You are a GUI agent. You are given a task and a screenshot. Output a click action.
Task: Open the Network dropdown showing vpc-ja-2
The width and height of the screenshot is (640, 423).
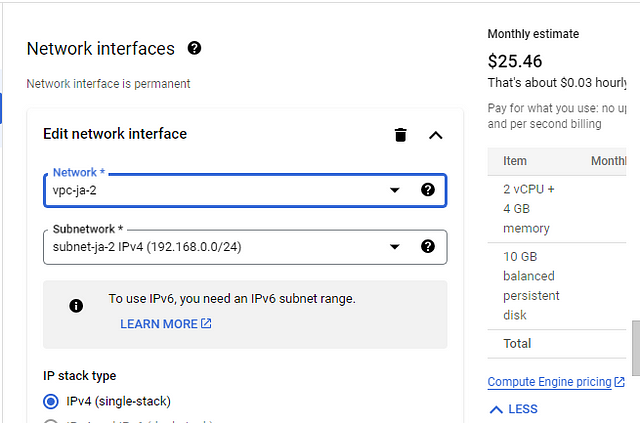pyautogui.click(x=245, y=190)
